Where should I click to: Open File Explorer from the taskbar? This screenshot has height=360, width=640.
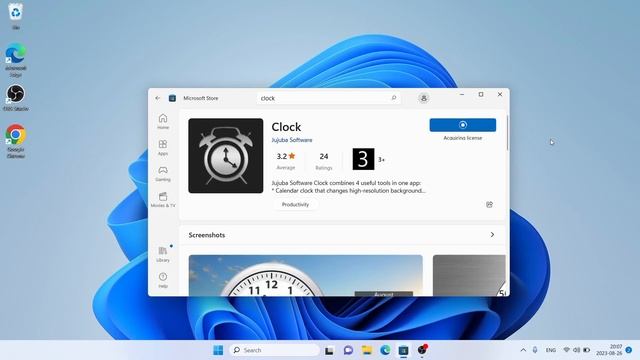click(367, 350)
